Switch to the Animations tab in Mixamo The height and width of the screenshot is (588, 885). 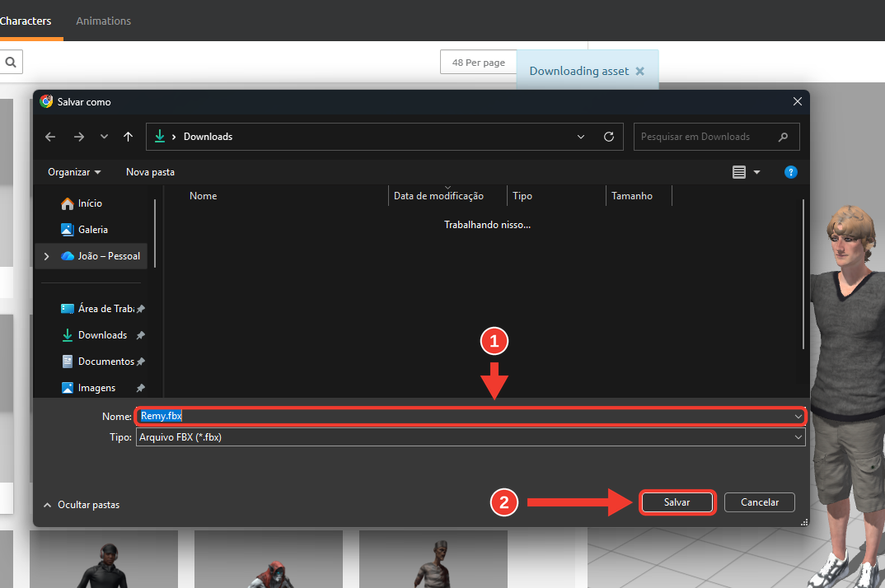click(103, 21)
